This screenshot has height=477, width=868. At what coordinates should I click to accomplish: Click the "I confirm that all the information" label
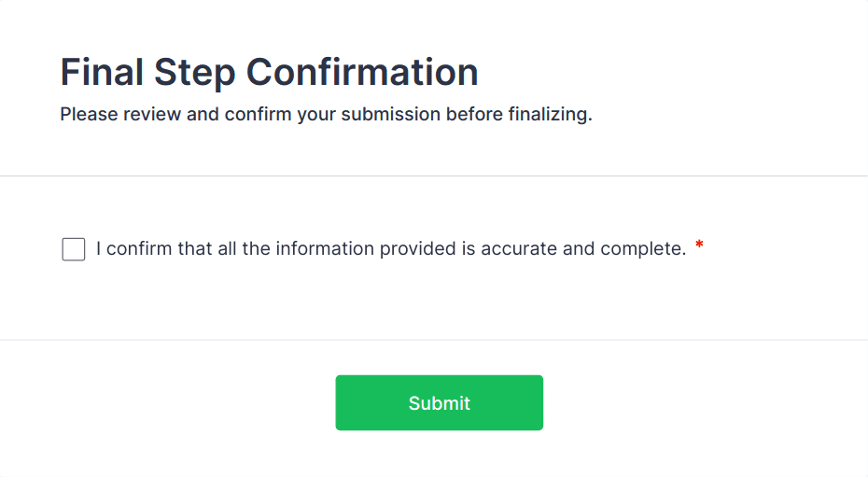pos(390,249)
